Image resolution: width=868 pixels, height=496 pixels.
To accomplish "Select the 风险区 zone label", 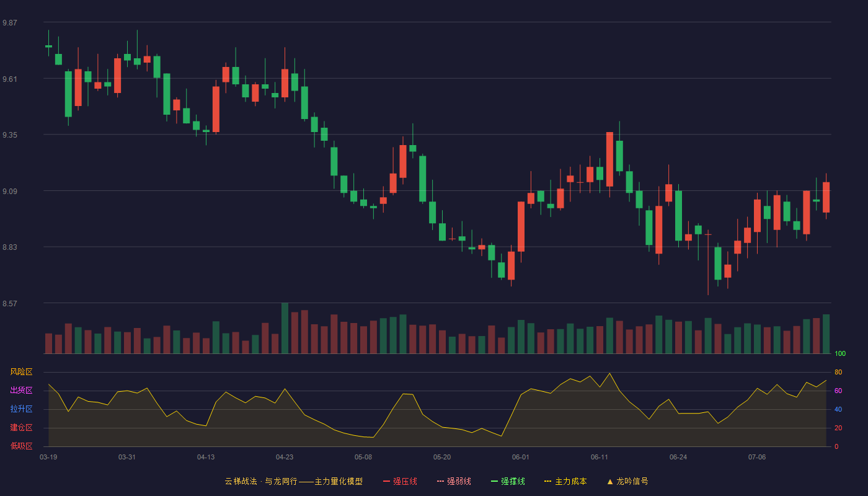I will (x=21, y=372).
